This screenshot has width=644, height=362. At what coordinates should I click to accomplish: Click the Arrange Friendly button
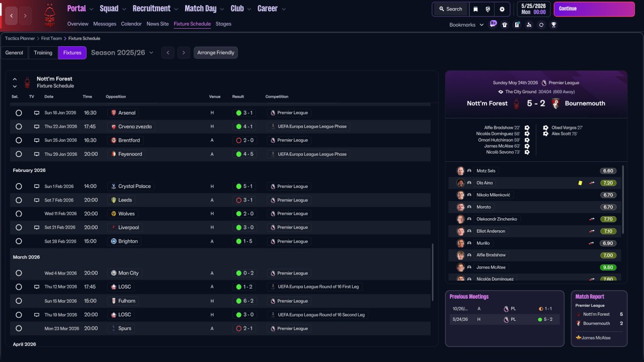[216, 53]
